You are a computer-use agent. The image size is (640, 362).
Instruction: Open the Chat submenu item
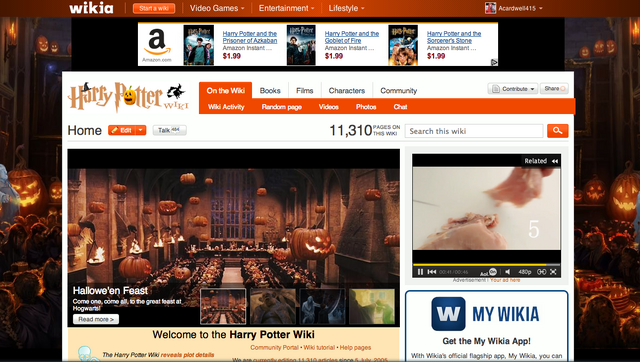click(x=400, y=107)
